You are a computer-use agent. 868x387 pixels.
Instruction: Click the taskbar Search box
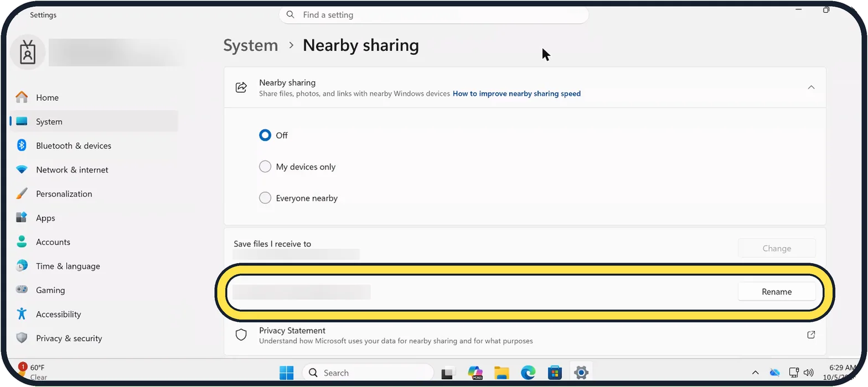(x=368, y=373)
